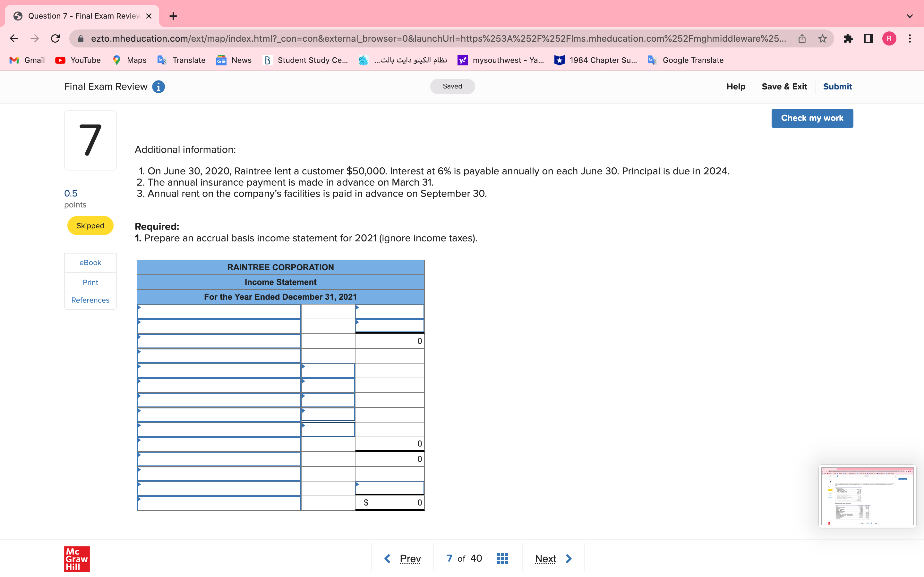Expand a dropdown in the middle amount column

[328, 370]
